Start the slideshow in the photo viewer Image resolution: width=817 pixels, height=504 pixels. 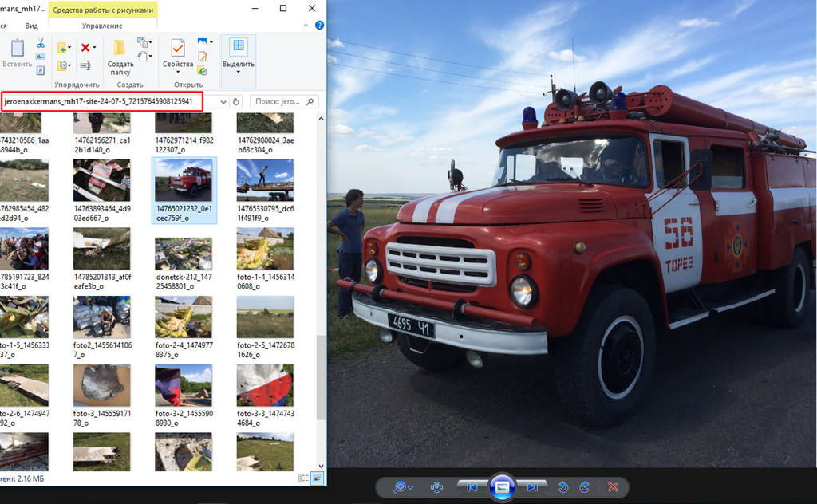point(503,487)
